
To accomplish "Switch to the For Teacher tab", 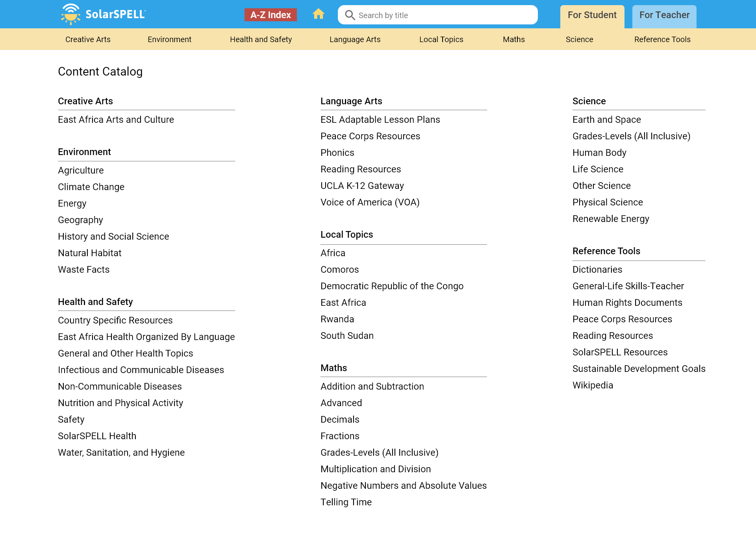I will tap(664, 16).
